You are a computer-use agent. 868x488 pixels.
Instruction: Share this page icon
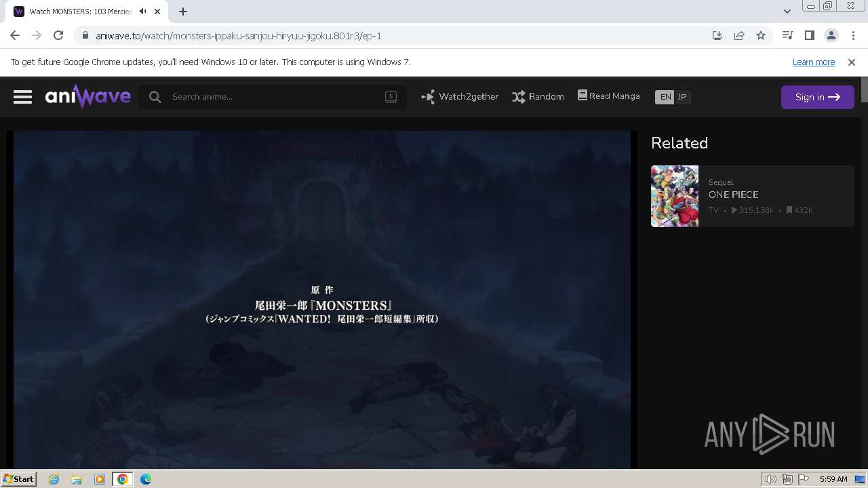coord(739,35)
